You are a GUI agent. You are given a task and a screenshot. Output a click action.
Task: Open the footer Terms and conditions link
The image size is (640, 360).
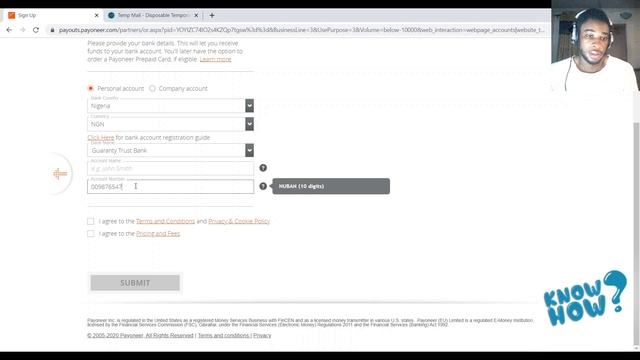click(223, 336)
